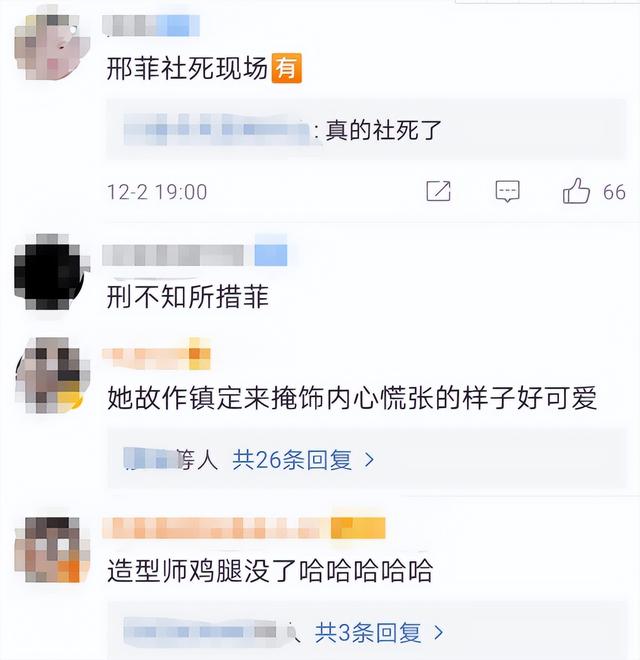640x660 pixels.
Task: Select comment 造型师鸡腿没了哈哈哈哈哈
Action: click(269, 571)
